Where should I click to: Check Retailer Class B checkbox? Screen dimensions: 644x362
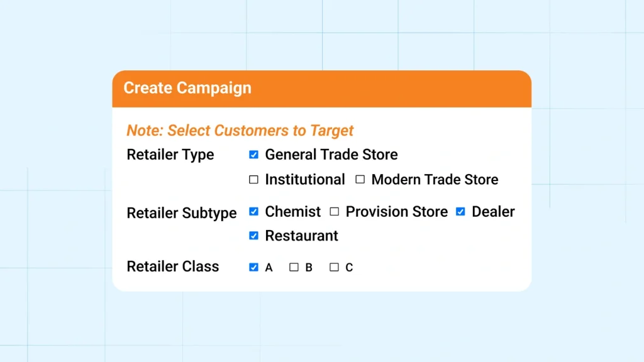pyautogui.click(x=293, y=267)
